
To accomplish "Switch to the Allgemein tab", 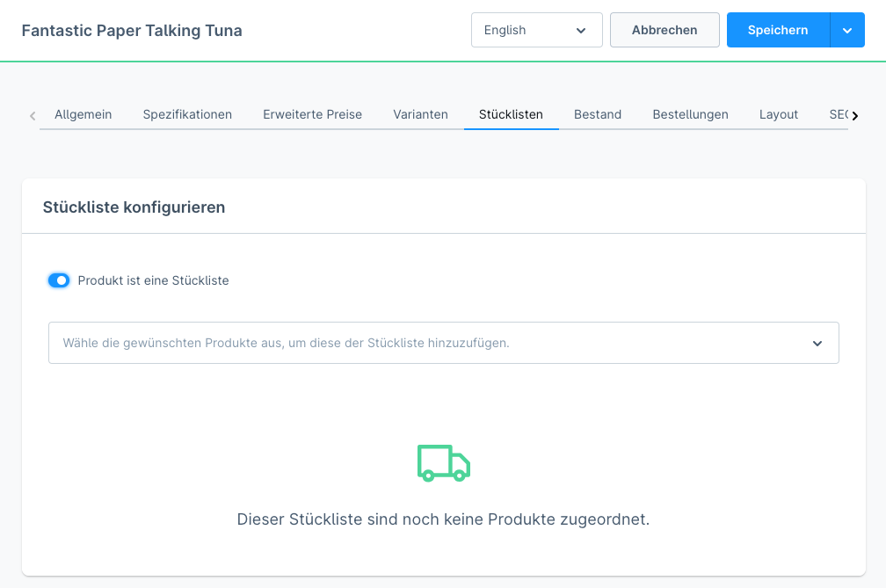I will [83, 114].
